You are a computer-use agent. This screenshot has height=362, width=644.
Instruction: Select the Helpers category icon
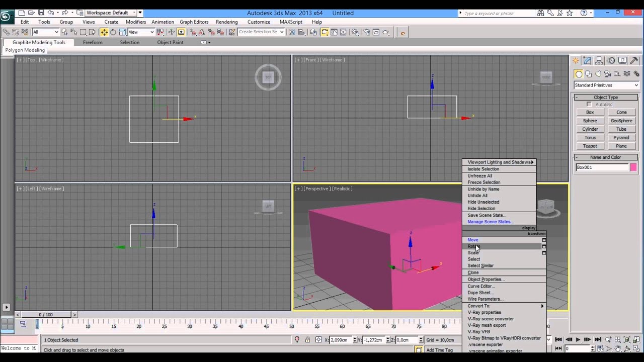[617, 74]
